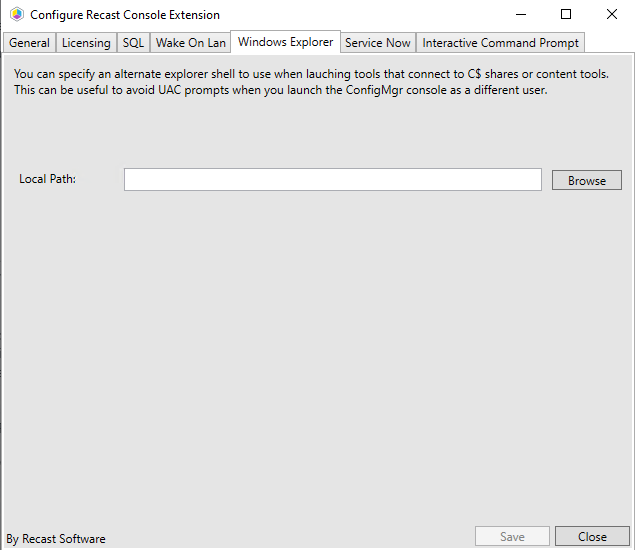Image resolution: width=635 pixels, height=550 pixels.
Task: Click the 'By Recast Software' text
Action: tap(56, 539)
